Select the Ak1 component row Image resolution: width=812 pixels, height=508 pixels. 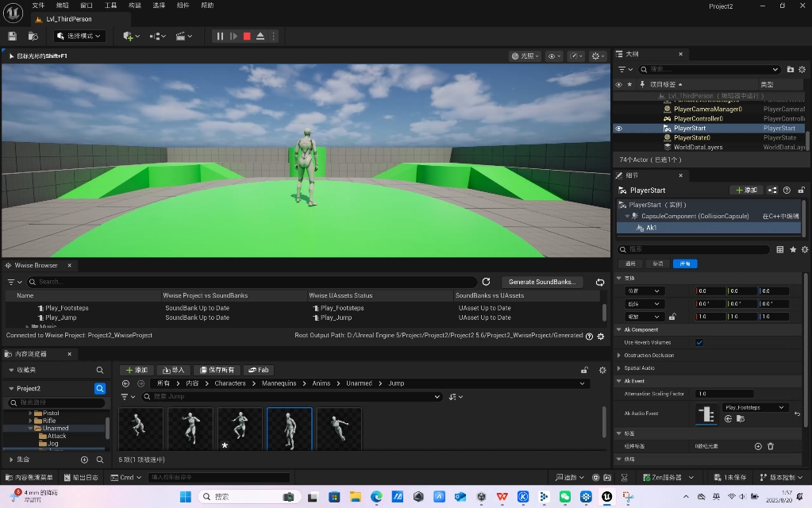[709, 228]
